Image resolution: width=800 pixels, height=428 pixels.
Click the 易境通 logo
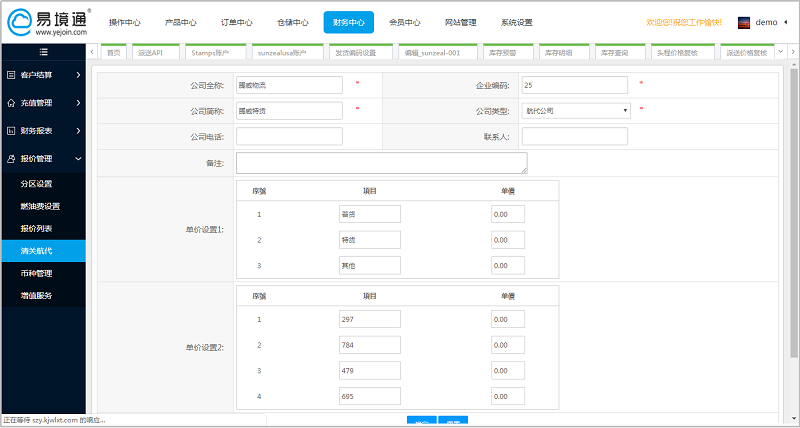48,21
